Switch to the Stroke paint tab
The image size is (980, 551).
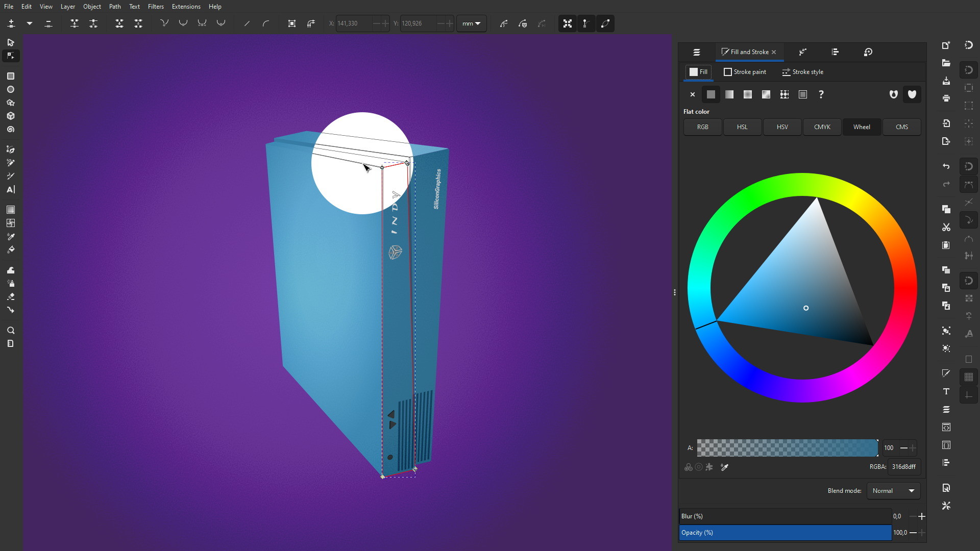(745, 72)
